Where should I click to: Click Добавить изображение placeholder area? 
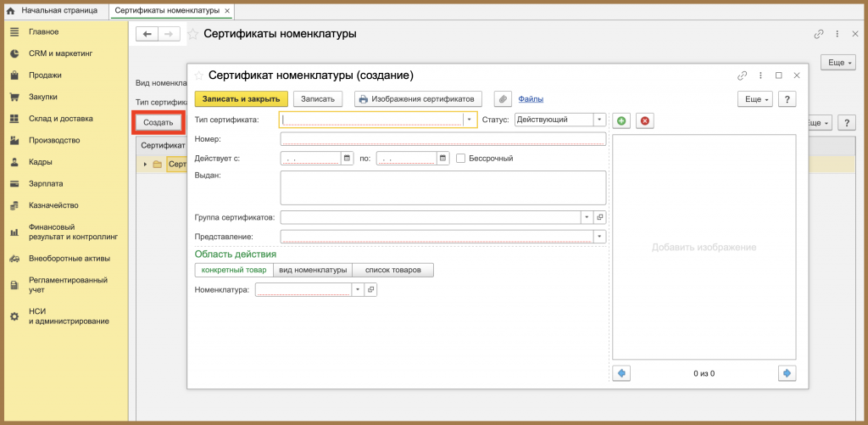[x=704, y=247]
